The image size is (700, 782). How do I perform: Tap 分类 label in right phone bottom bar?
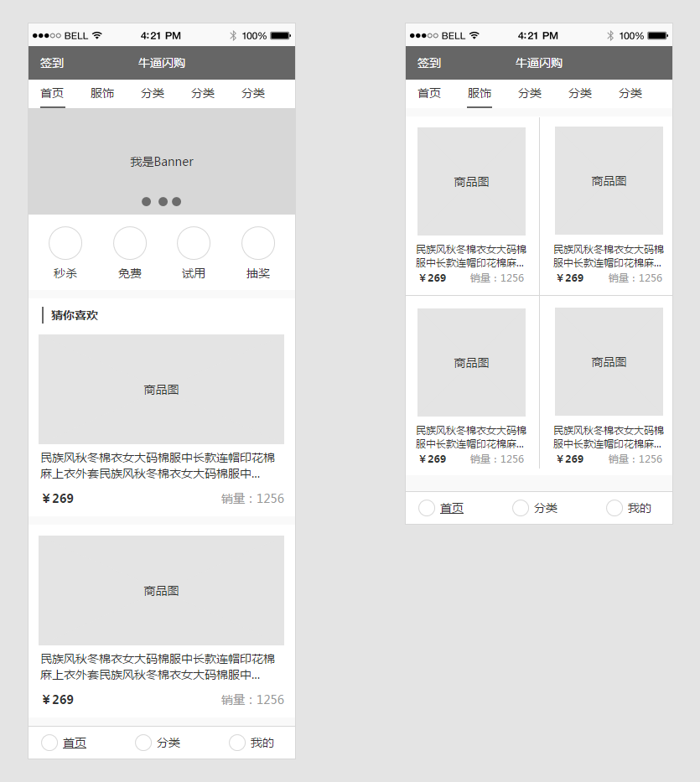[x=546, y=508]
